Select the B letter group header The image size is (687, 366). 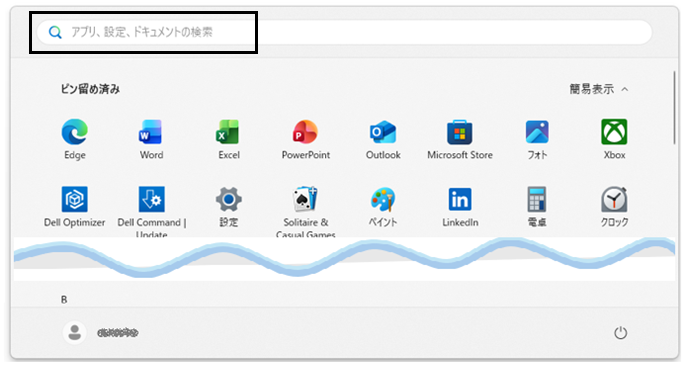(x=64, y=300)
